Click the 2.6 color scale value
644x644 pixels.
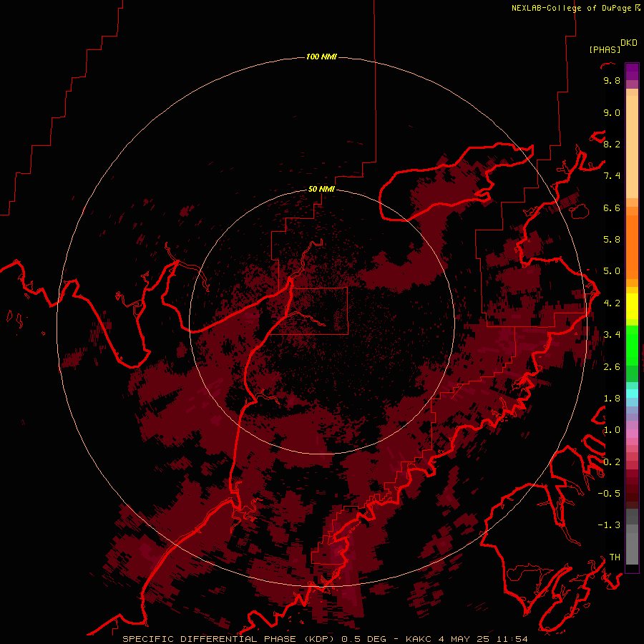pos(612,367)
